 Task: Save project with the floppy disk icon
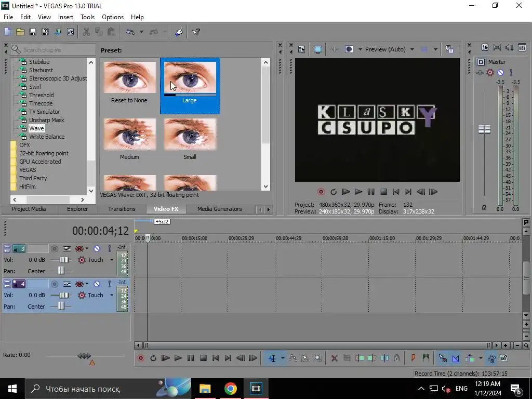point(33,32)
